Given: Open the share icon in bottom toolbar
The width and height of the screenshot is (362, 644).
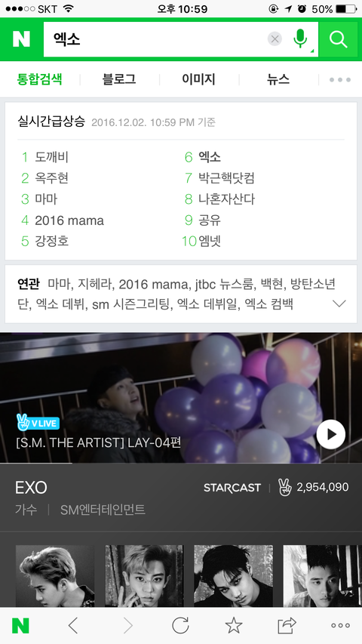Looking at the screenshot, I should [x=287, y=626].
